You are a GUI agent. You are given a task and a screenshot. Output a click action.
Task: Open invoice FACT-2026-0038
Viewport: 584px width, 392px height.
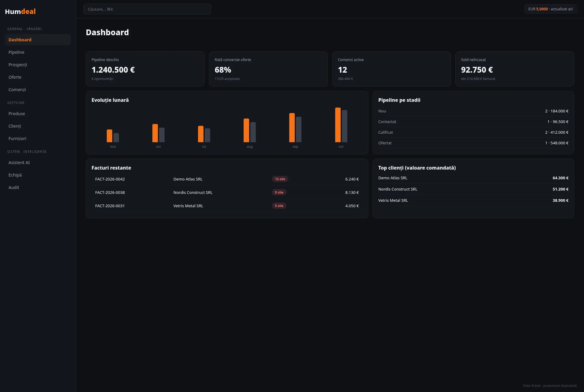pyautogui.click(x=110, y=193)
